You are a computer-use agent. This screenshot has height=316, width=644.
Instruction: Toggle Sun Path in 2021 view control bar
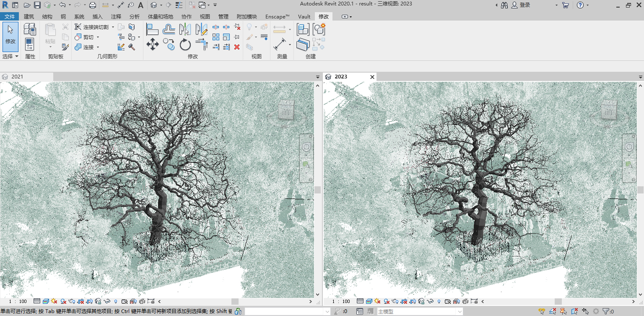click(55, 301)
